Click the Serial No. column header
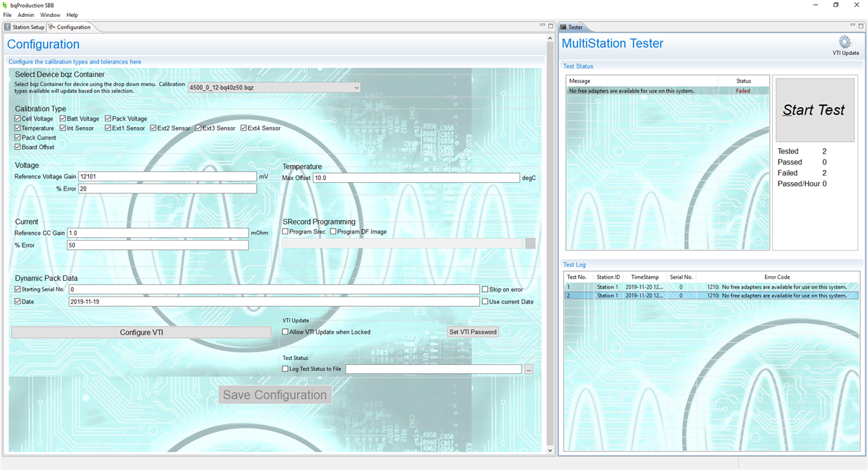Screen dimensions: 868x470 click(x=681, y=277)
